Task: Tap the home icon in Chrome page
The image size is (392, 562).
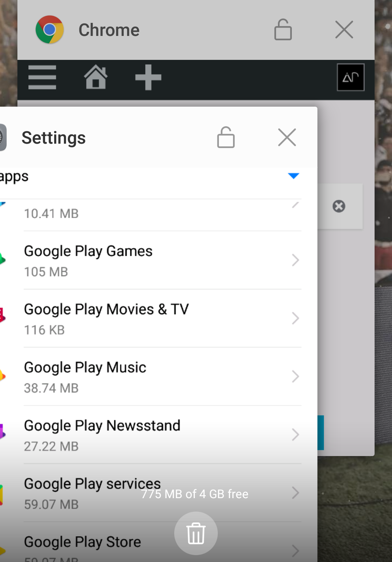Action: pyautogui.click(x=96, y=77)
